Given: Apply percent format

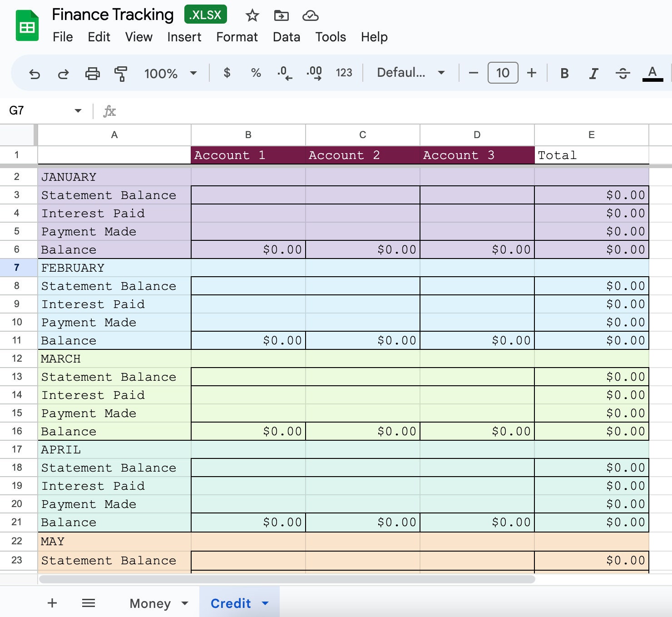Looking at the screenshot, I should click(x=256, y=73).
